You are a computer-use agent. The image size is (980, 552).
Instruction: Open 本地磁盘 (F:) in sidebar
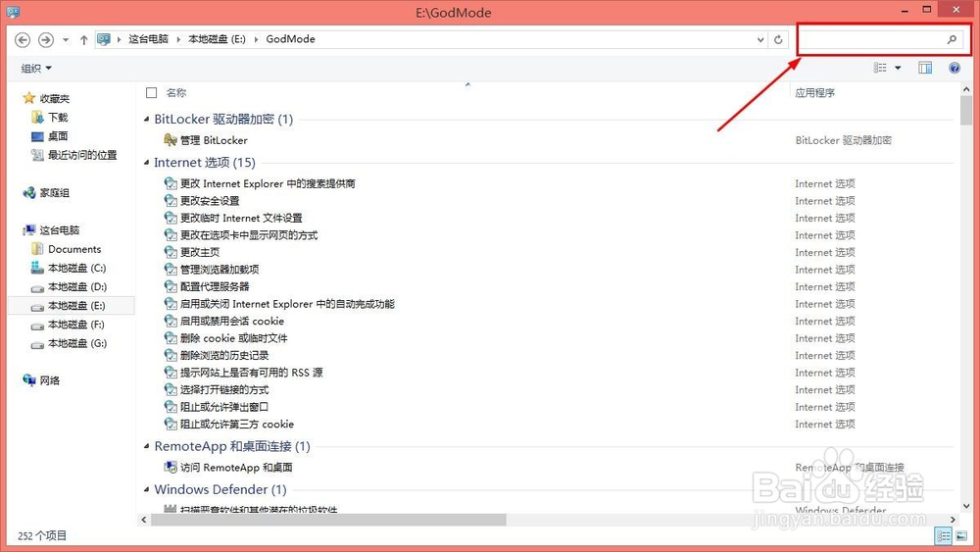pos(76,325)
